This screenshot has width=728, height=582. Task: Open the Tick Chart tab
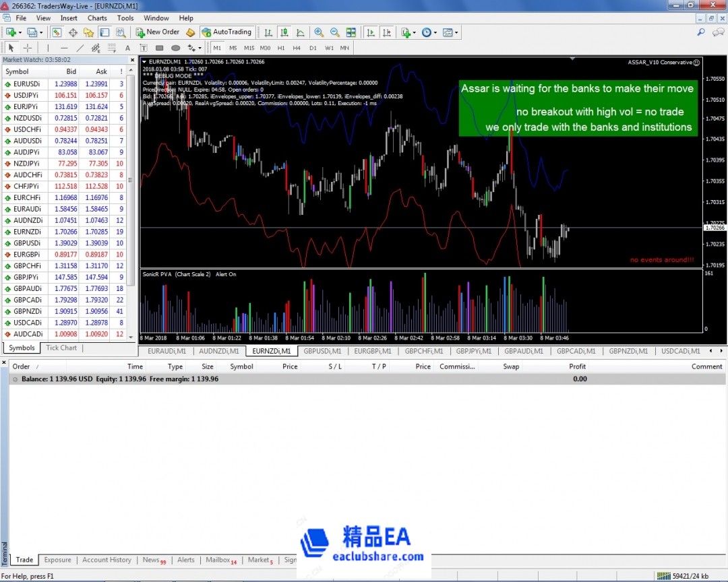(61, 348)
